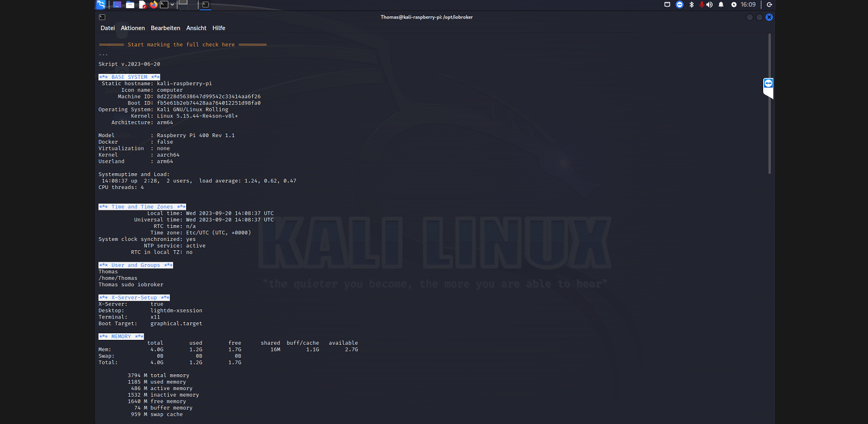Viewport: 868px width, 424px height.
Task: Click 'NTP service: active' line
Action: click(175, 246)
